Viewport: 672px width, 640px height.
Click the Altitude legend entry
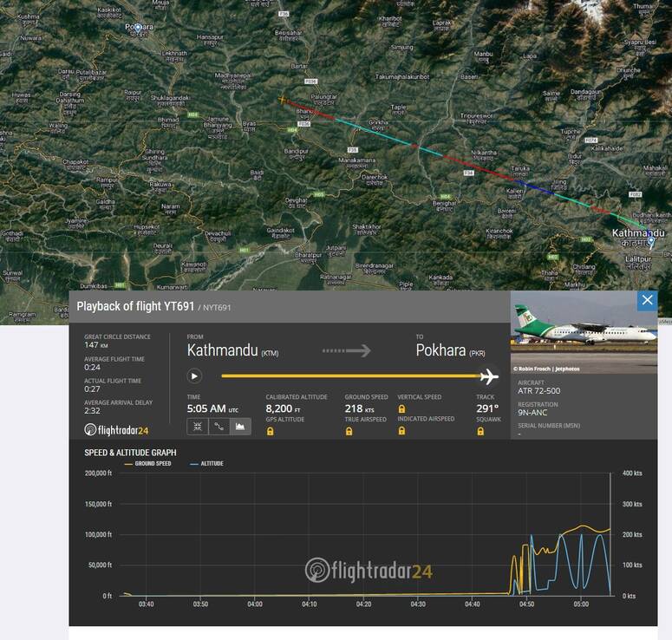point(206,463)
